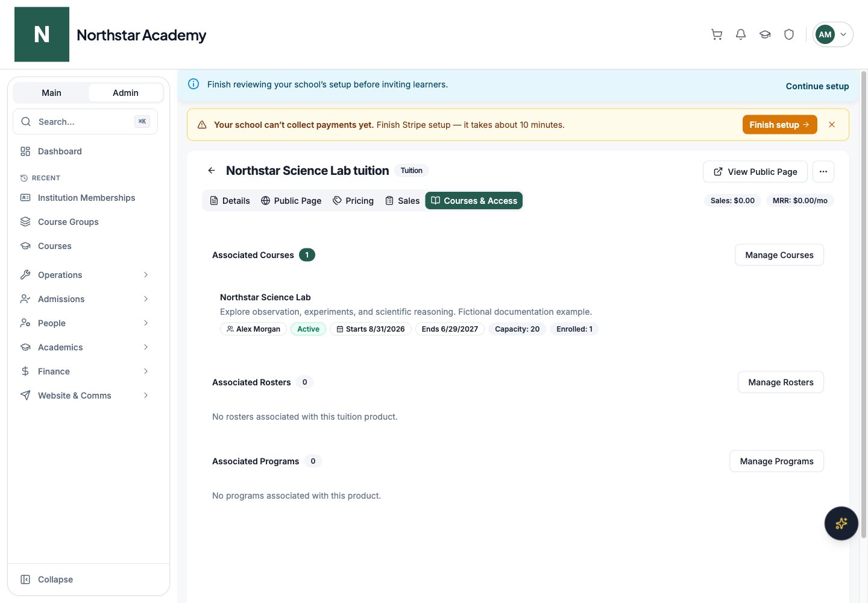Click the Northstar Academy N logo
This screenshot has width=868, height=603.
[x=42, y=34]
